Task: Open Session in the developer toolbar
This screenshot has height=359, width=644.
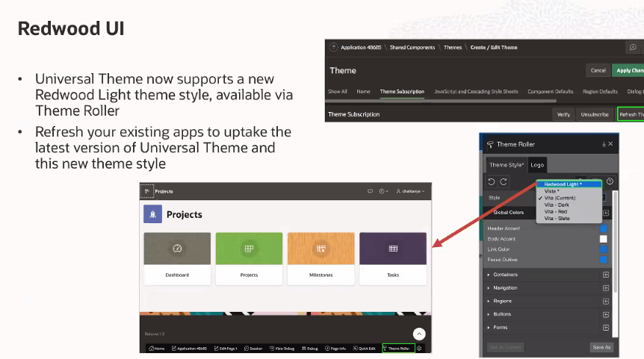Action: click(253, 349)
